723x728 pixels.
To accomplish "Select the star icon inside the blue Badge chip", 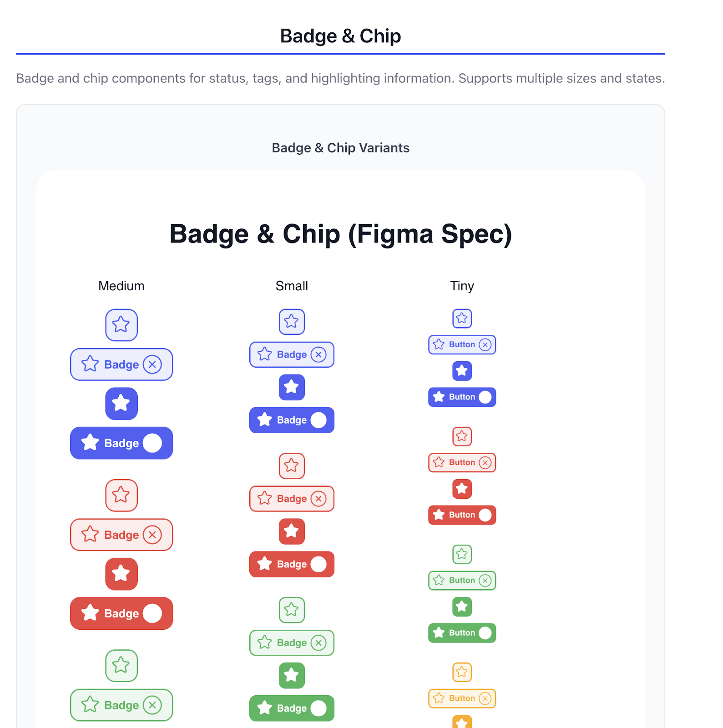I will coord(90,364).
